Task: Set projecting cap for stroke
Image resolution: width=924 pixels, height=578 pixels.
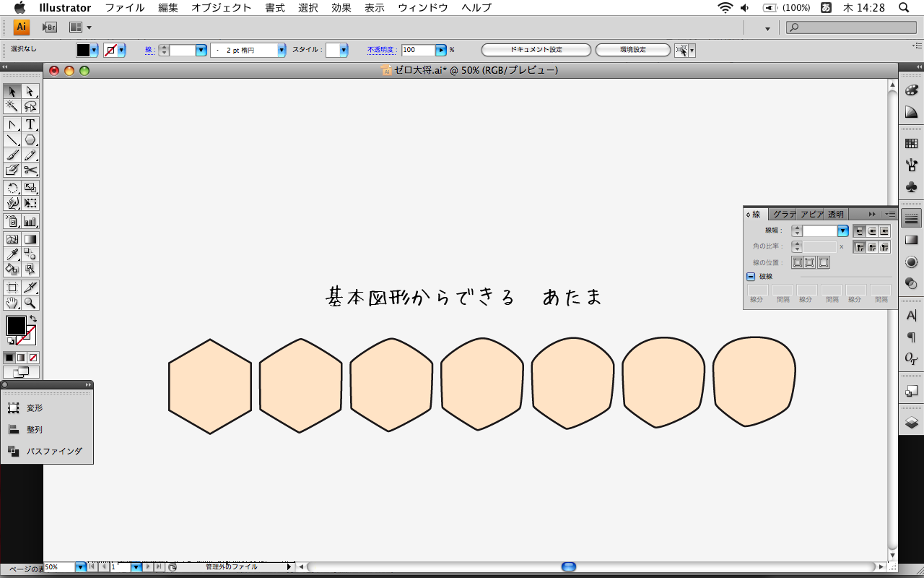Action: click(884, 231)
